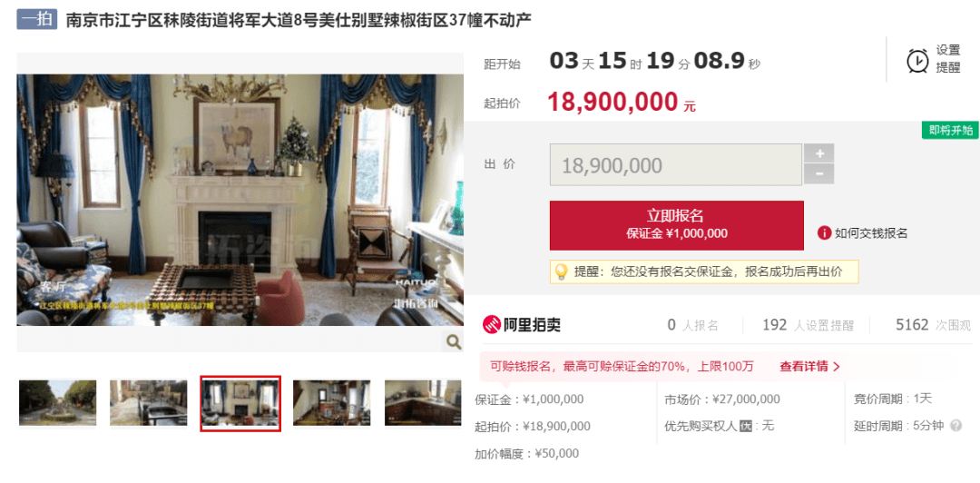Click the alarm clock reminder icon
The image size is (980, 483).
pyautogui.click(x=917, y=61)
